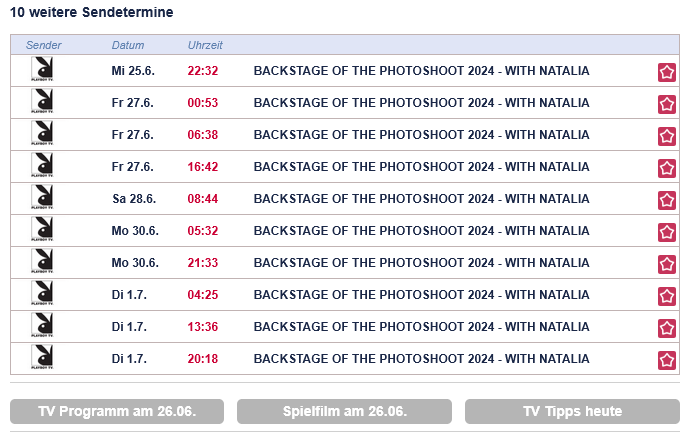Add the Mo 30.6. 21:33 airing star
Screen dimensions: 697x442
667,264
